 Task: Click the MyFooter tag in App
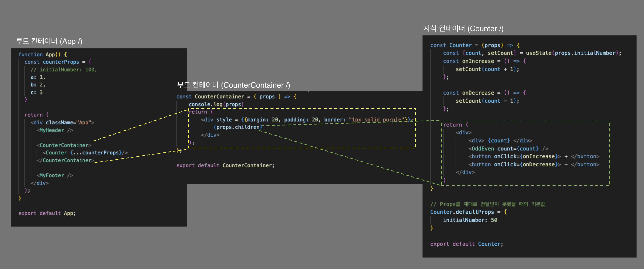tap(55, 175)
